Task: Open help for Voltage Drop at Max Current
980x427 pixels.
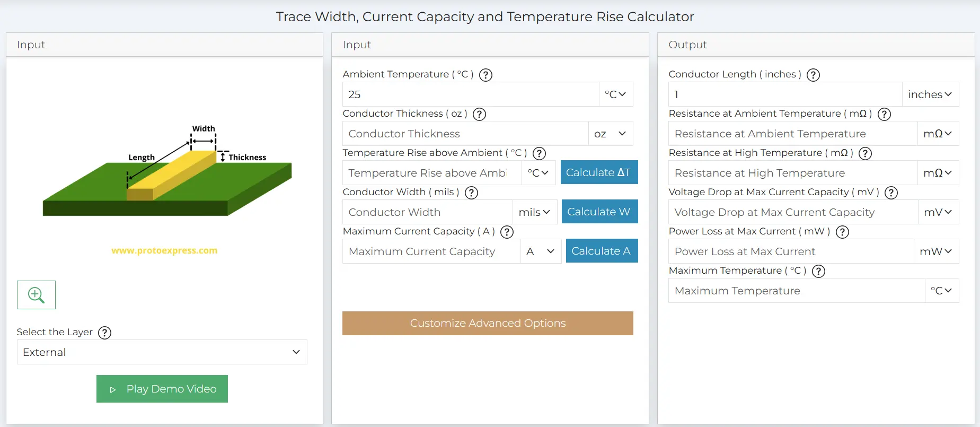Action: pos(891,193)
